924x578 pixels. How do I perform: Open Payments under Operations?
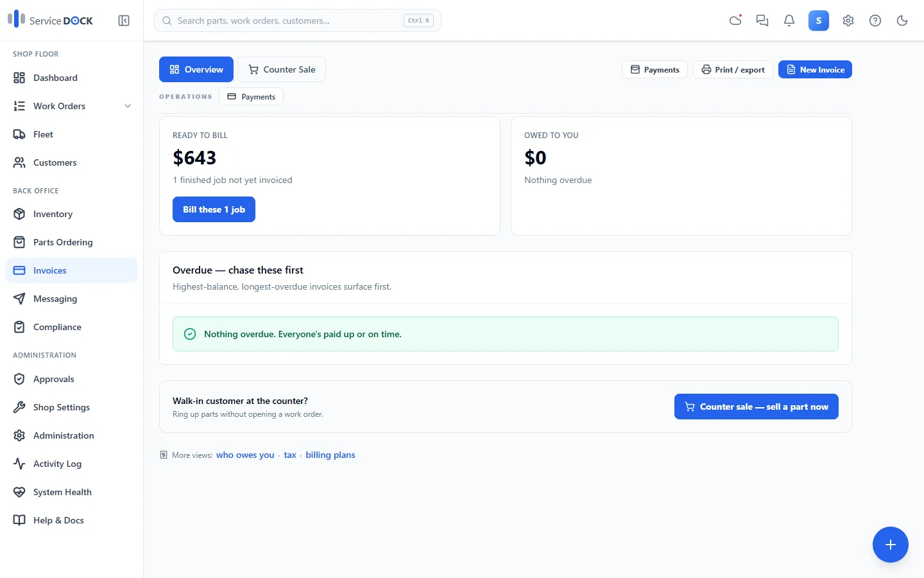(x=252, y=96)
